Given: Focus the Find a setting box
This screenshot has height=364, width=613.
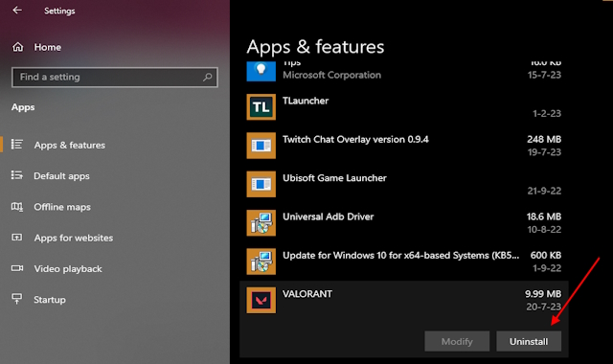Looking at the screenshot, I should pyautogui.click(x=115, y=77).
